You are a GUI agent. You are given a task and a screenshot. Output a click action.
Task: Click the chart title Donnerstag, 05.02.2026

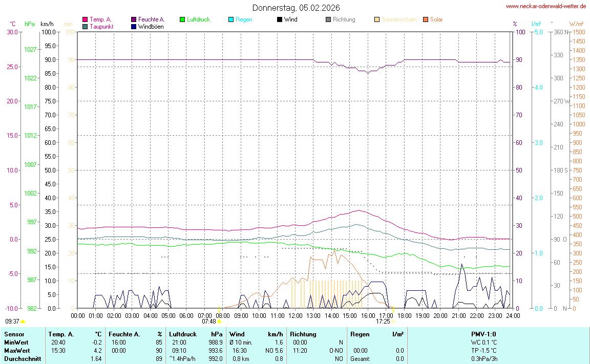tap(296, 8)
